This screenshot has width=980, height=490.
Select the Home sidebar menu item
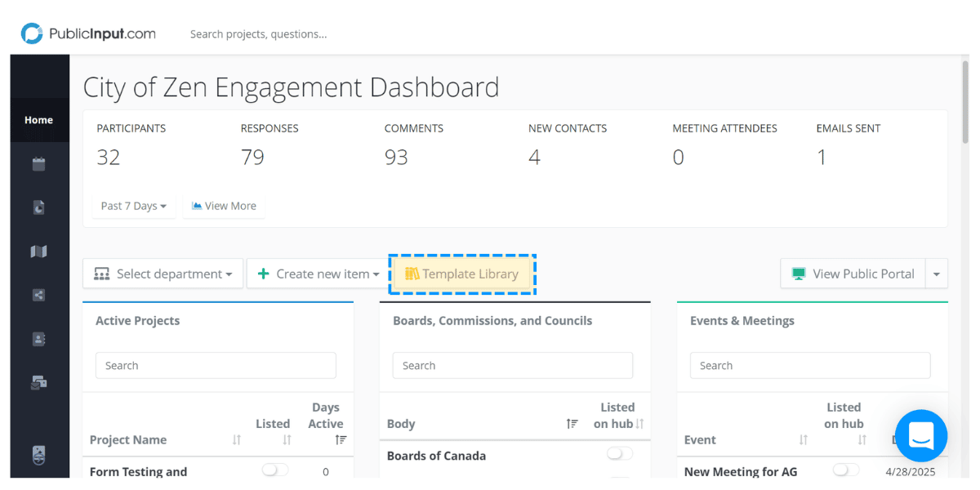[x=38, y=120]
